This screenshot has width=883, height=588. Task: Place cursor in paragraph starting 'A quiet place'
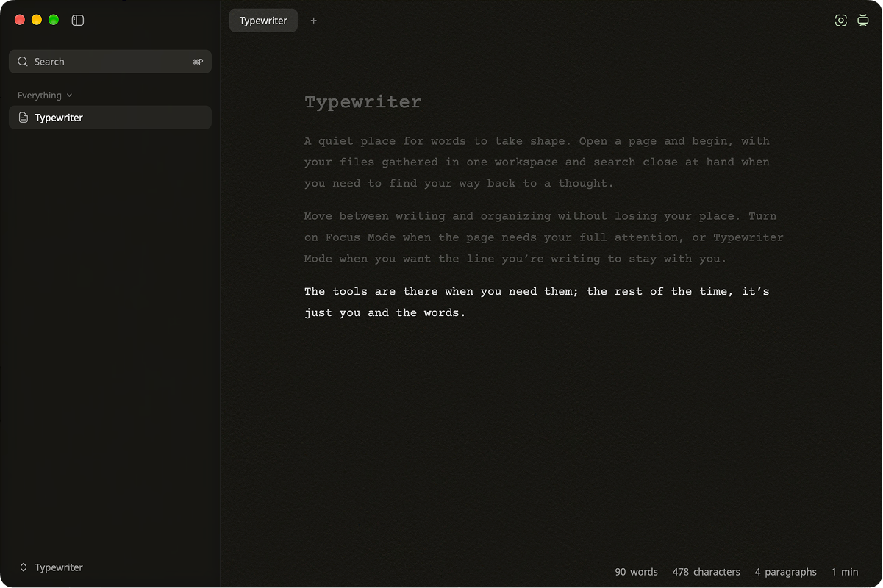(538, 162)
